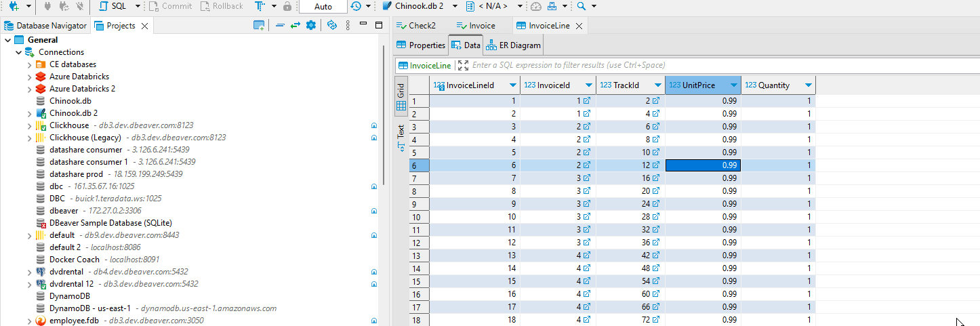Expand the Clickhouse (Legacy) connection

point(29,138)
